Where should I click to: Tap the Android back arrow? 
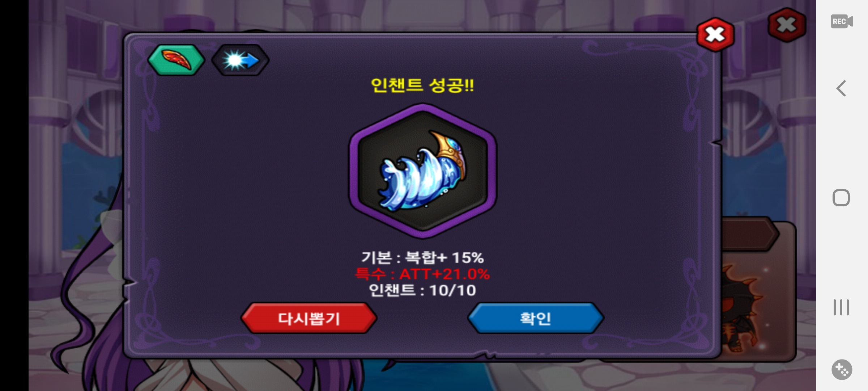pos(841,88)
